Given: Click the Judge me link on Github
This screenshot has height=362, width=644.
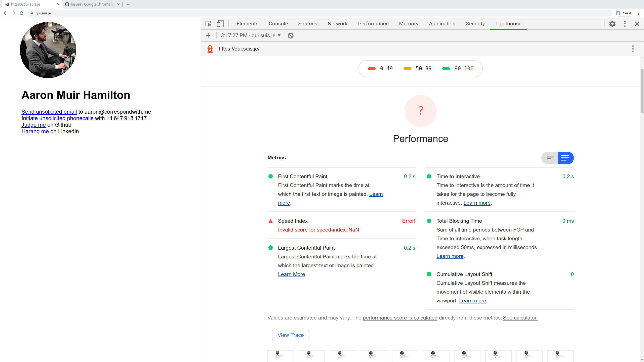Looking at the screenshot, I should [x=33, y=125].
